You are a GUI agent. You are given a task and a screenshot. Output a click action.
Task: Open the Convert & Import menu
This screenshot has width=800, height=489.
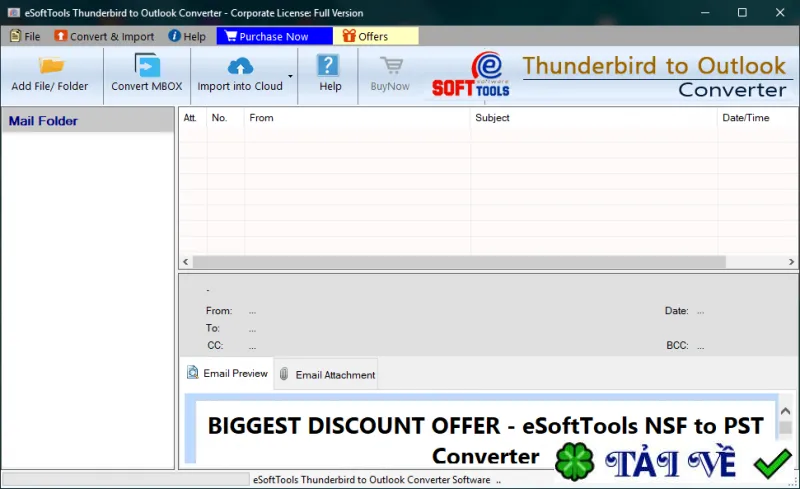(104, 36)
